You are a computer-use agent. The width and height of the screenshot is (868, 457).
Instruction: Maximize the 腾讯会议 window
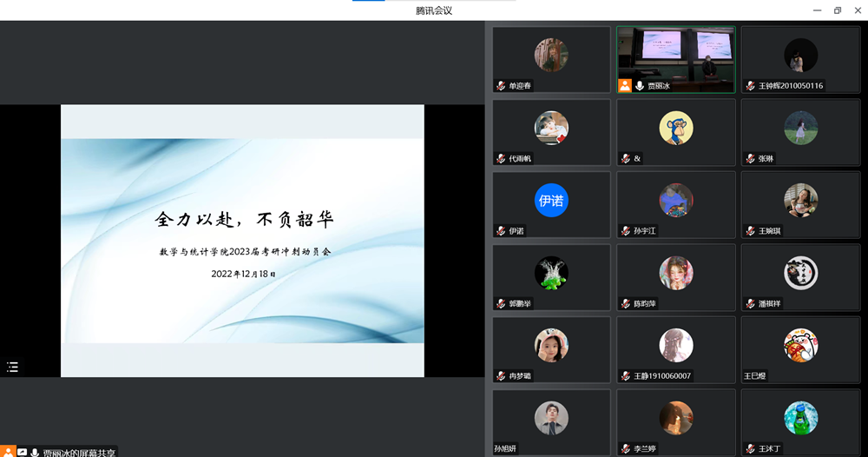[838, 10]
